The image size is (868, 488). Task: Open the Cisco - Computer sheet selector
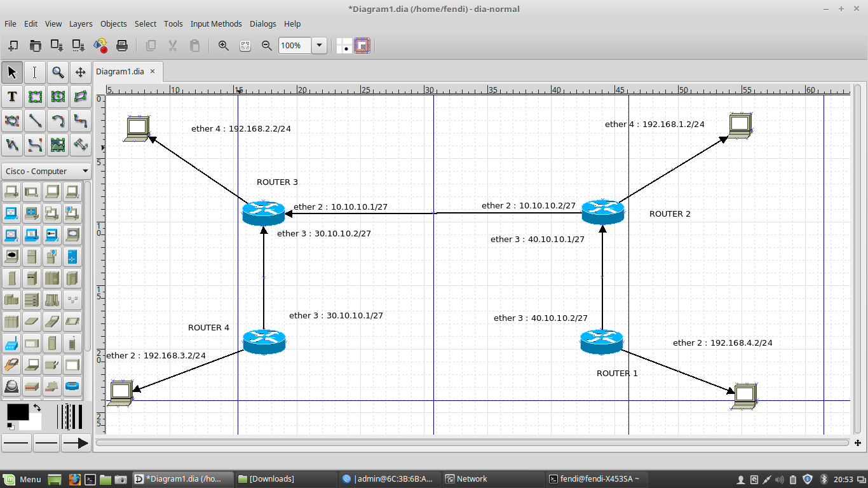pos(46,171)
